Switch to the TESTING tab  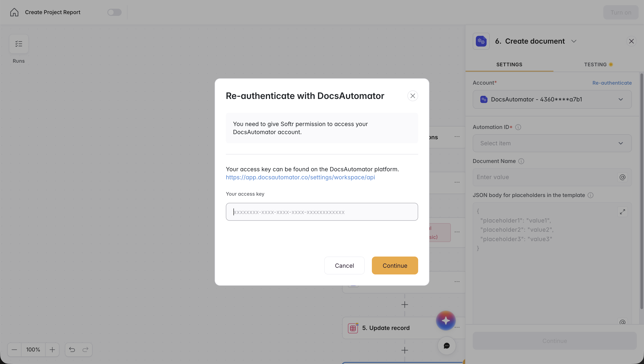click(595, 65)
